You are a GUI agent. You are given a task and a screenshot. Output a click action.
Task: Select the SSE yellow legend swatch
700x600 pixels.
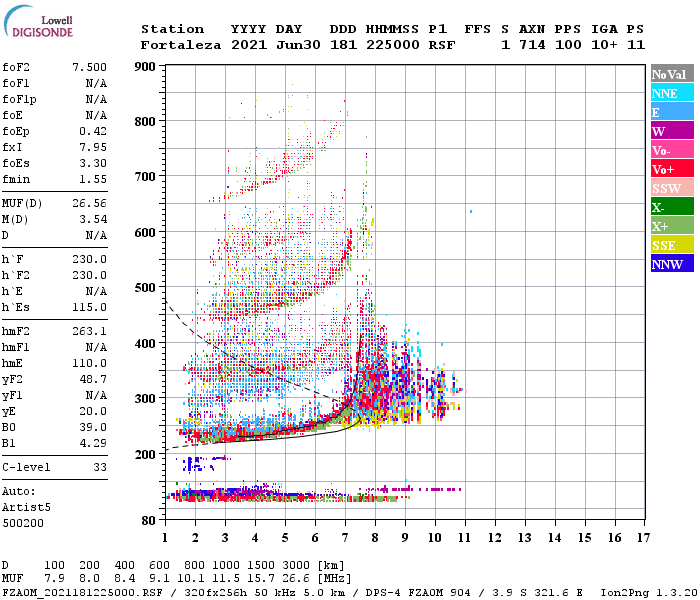672,245
